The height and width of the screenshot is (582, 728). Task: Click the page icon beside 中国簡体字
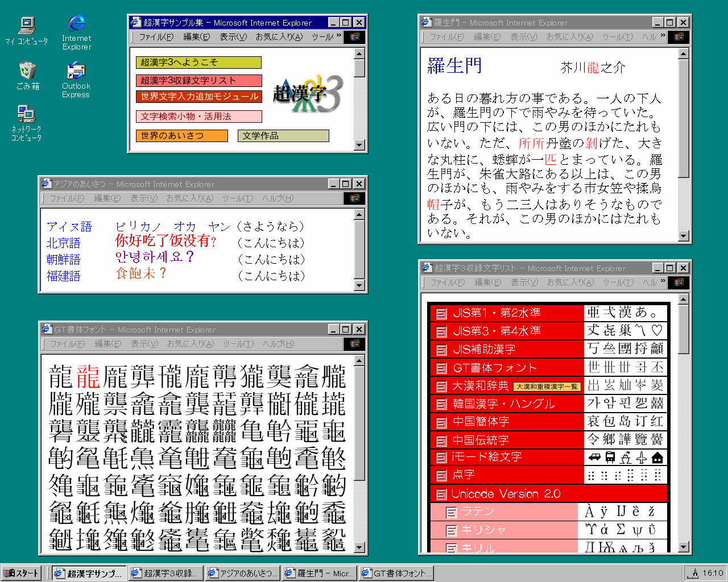coord(441,422)
